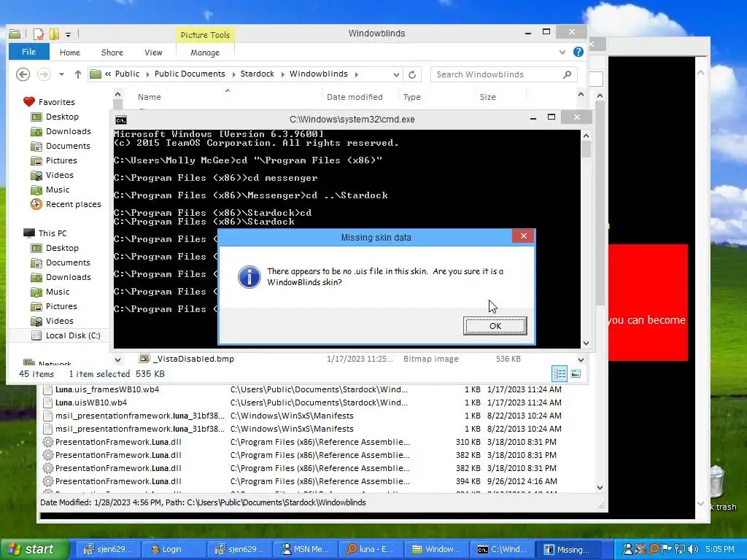This screenshot has height=560, width=747.
Task: Switch Explorer to details view icon
Action: 560,374
